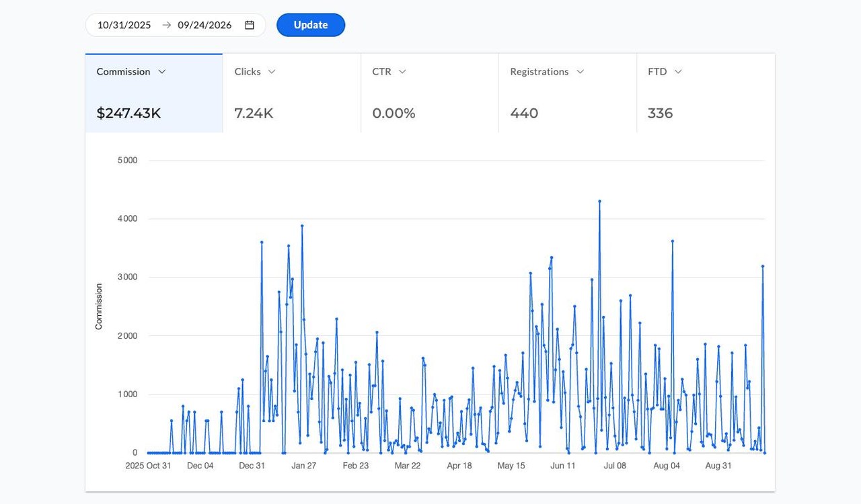The width and height of the screenshot is (861, 504).
Task: Click the 3000 y-axis label
Action: click(x=127, y=277)
